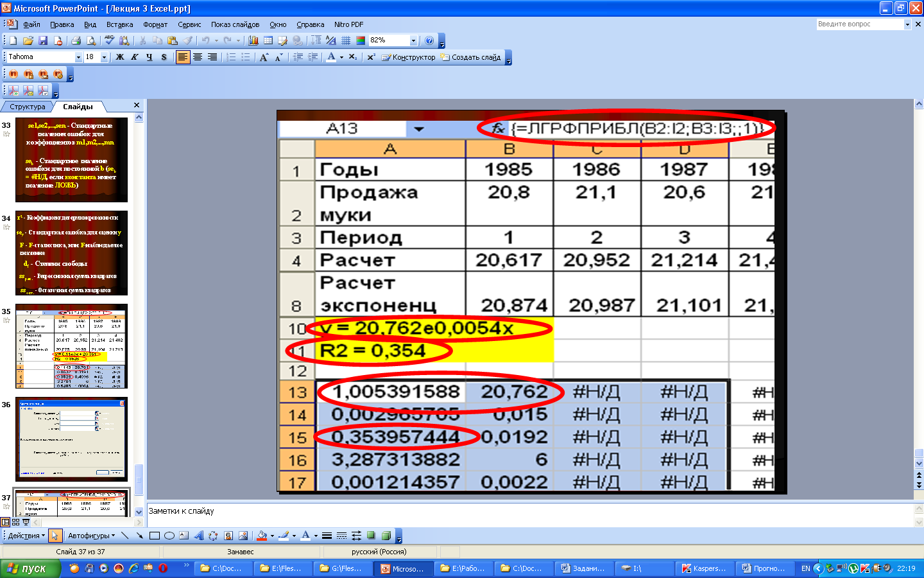The image size is (924, 578).
Task: Toggle italic formatting (К)
Action: pyautogui.click(x=135, y=57)
